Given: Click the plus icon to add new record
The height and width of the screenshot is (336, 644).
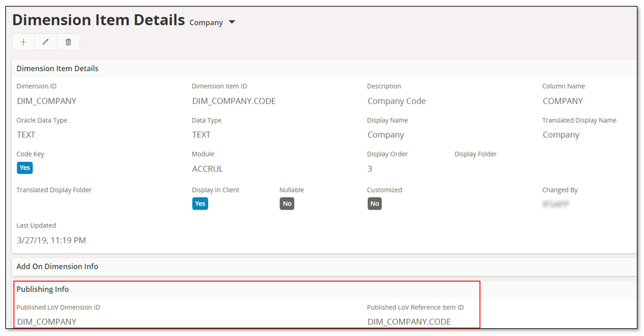Looking at the screenshot, I should click(24, 42).
